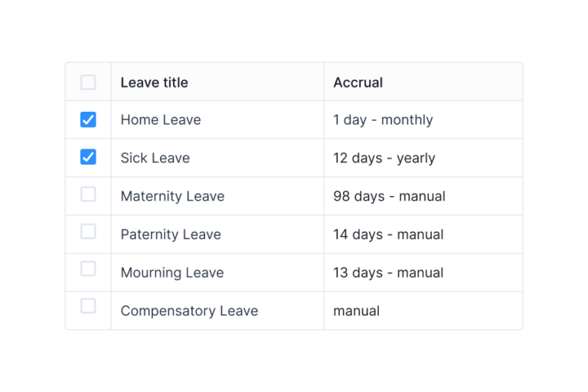Click the Leave title column header
Image resolution: width=588 pixels, height=392 pixels.
coord(154,83)
